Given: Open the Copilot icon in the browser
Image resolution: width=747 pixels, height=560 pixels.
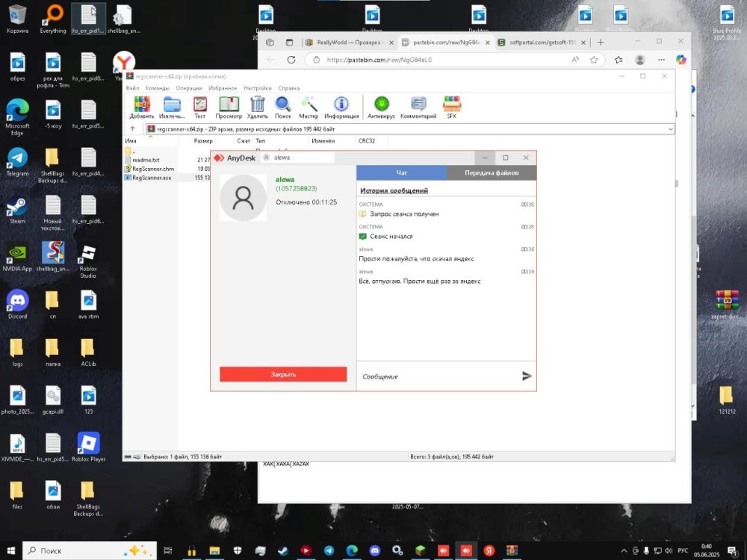Looking at the screenshot, I should [x=681, y=60].
